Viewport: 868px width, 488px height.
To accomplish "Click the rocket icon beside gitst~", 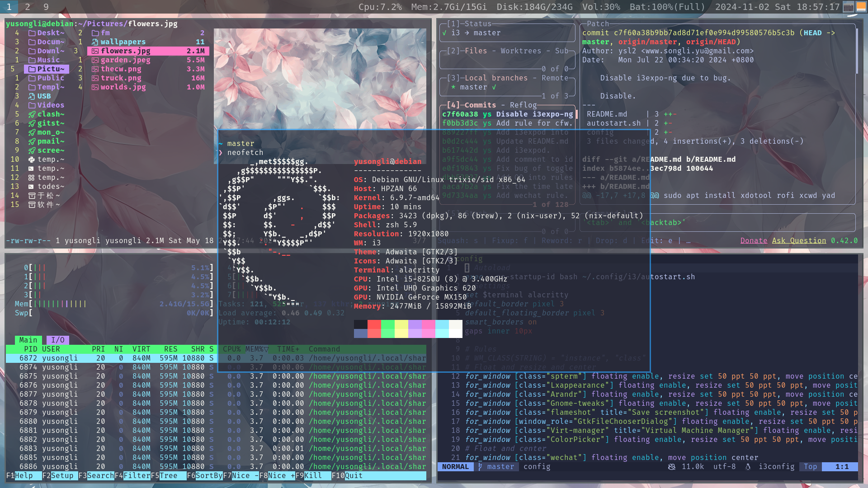I will (32, 123).
